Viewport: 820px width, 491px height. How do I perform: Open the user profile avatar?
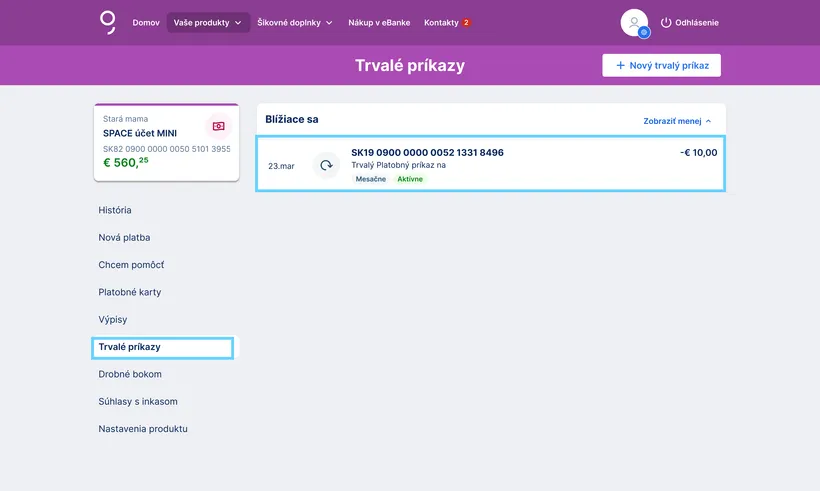coord(633,22)
